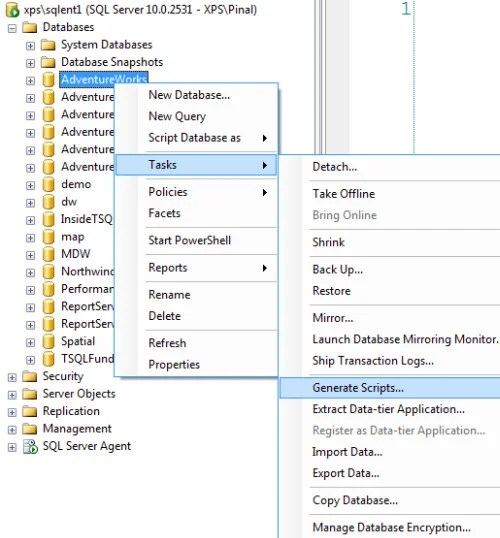
Task: Select Ship Transaction Logs...
Action: tap(390, 361)
